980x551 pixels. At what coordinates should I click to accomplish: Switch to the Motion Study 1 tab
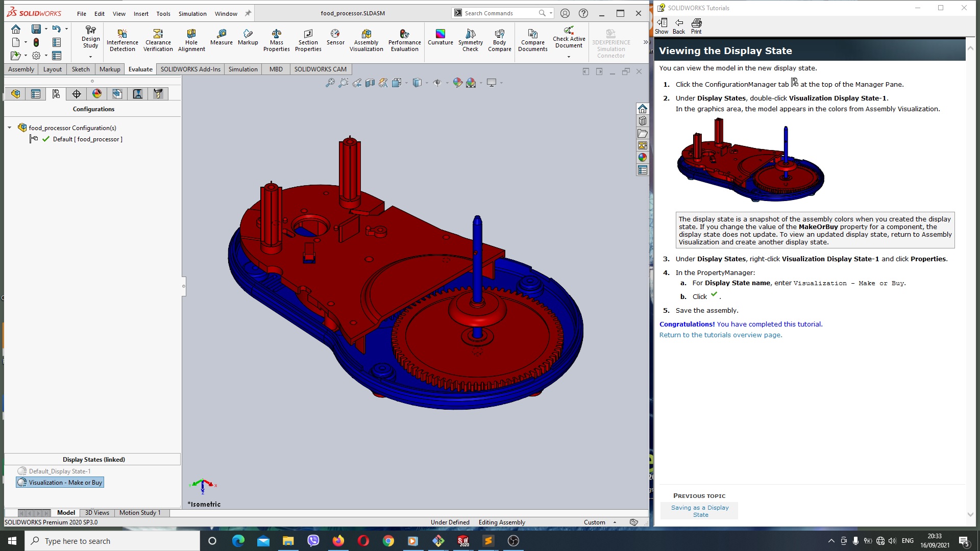tap(139, 513)
